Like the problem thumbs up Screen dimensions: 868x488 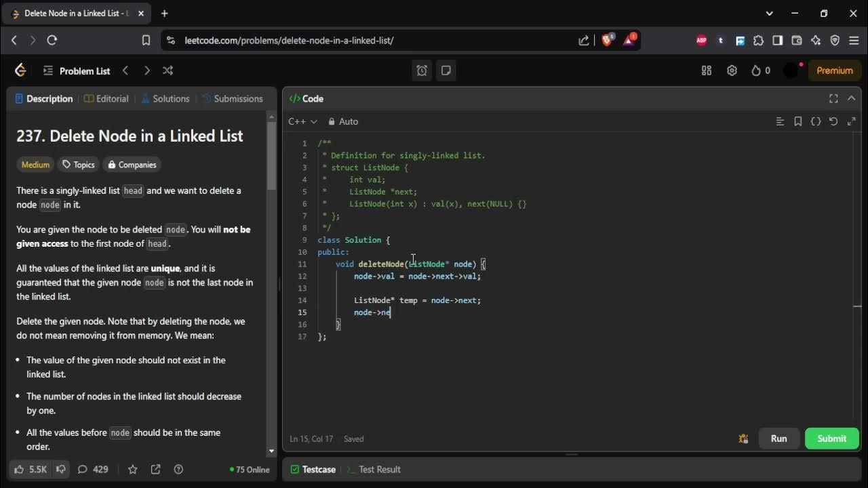[x=31, y=469]
